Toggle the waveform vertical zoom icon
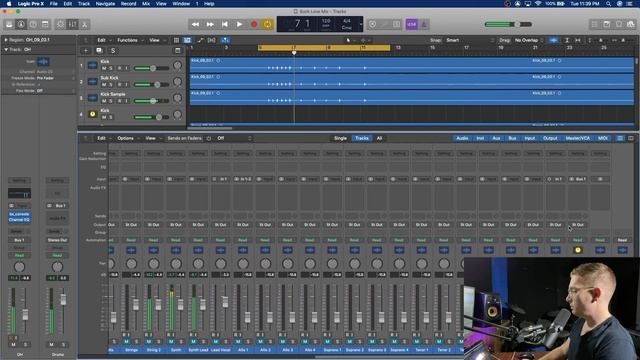 click(x=554, y=40)
